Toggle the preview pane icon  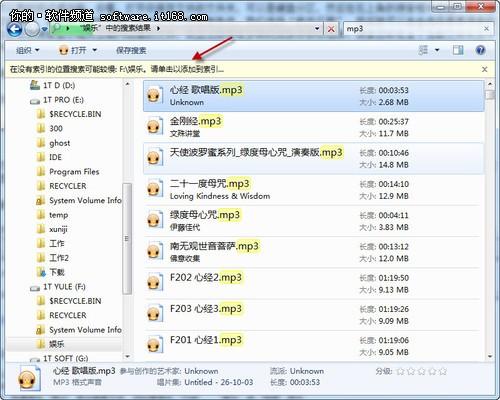point(458,50)
